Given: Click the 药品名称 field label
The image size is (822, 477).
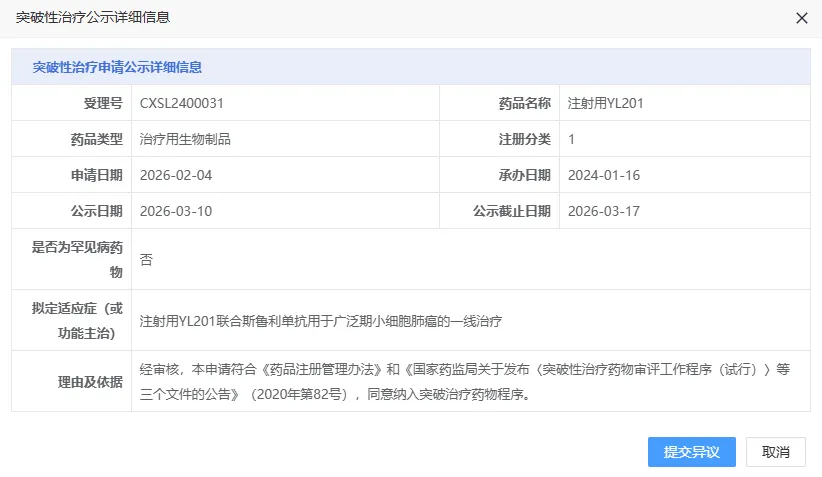Looking at the screenshot, I should 524,103.
